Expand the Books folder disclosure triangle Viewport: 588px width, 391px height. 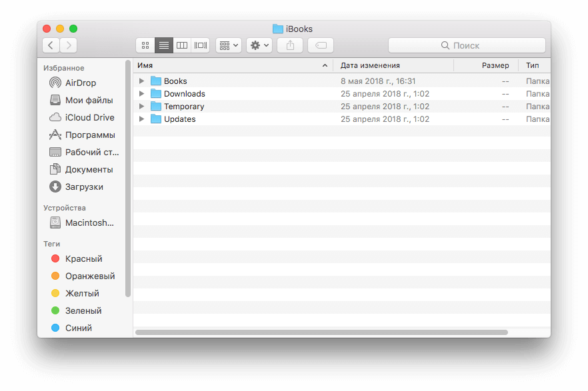[x=142, y=81]
